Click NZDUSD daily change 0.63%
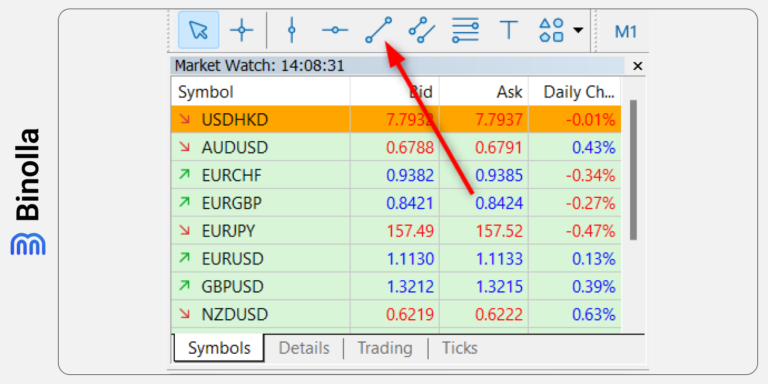The height and width of the screenshot is (384, 768). pyautogui.click(x=594, y=314)
